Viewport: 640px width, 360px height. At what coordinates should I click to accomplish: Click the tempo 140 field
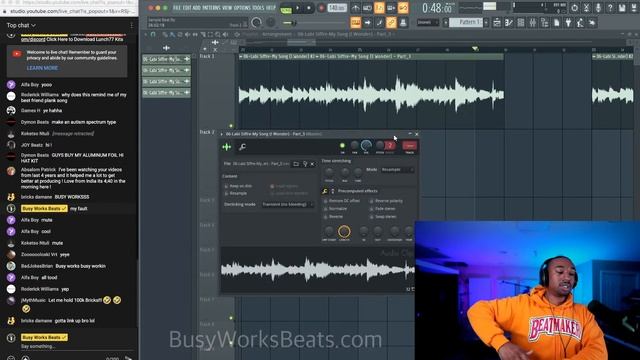tap(337, 8)
